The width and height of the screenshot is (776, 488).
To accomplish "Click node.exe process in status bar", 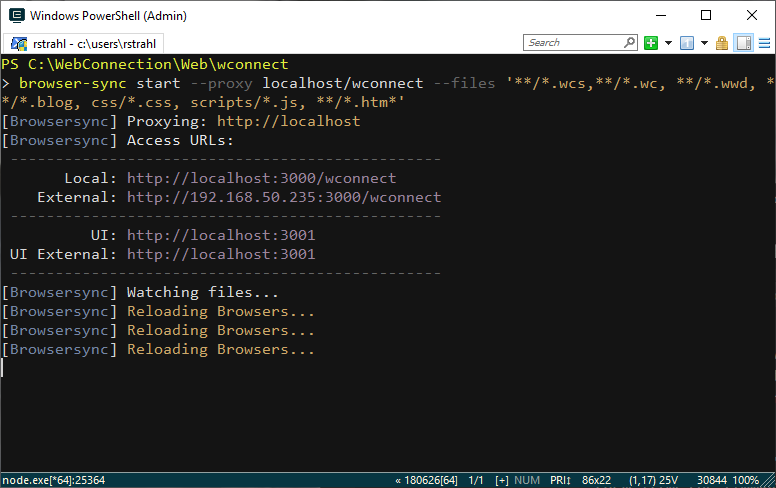I will pyautogui.click(x=53, y=480).
